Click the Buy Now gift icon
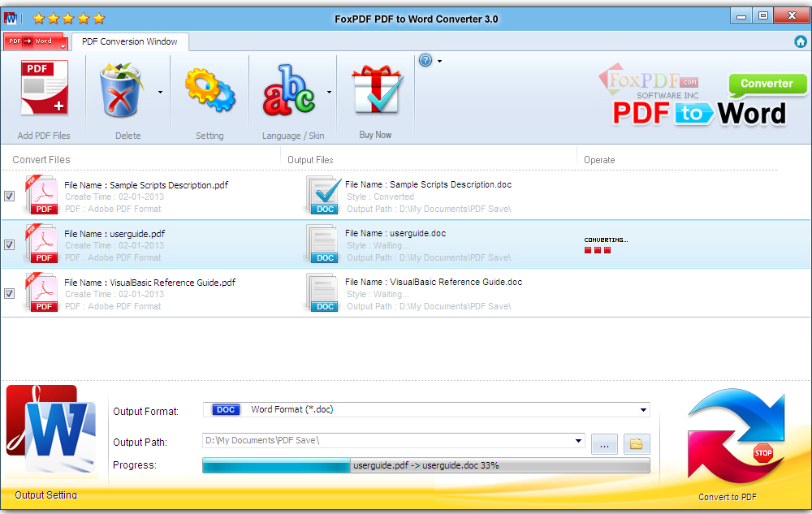This screenshot has height=514, width=812. (x=375, y=91)
